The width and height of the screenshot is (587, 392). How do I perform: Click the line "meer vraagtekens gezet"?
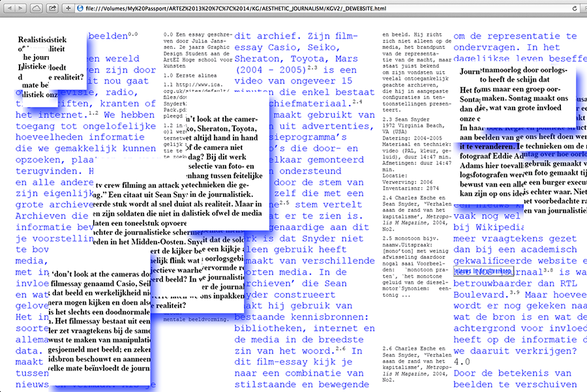(515, 239)
